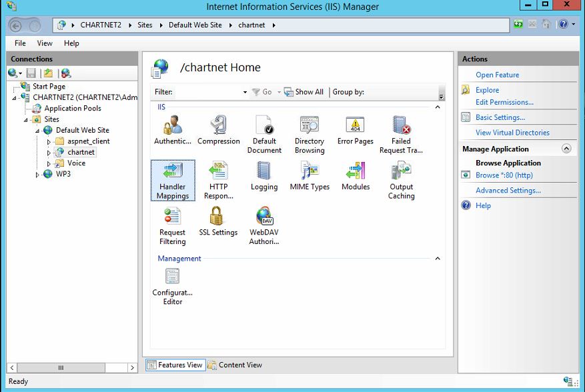
Task: Click the Open Feature link
Action: click(498, 75)
